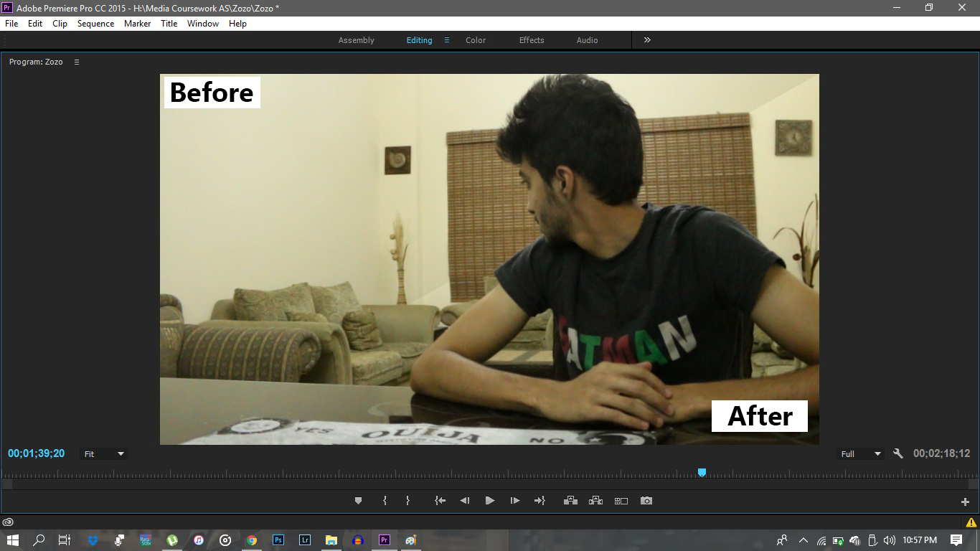Open Windows taskbar search
This screenshot has width=980, height=551.
click(x=39, y=540)
